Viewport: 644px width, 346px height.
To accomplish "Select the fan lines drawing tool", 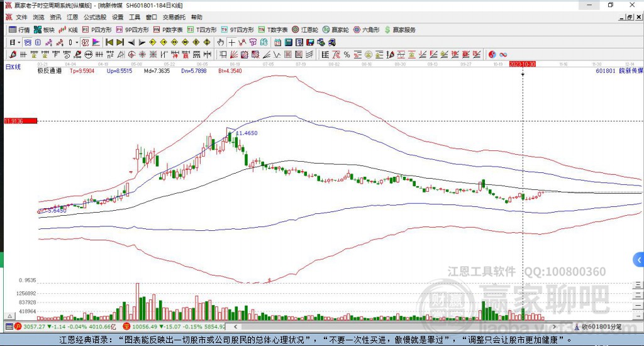I will [234, 55].
